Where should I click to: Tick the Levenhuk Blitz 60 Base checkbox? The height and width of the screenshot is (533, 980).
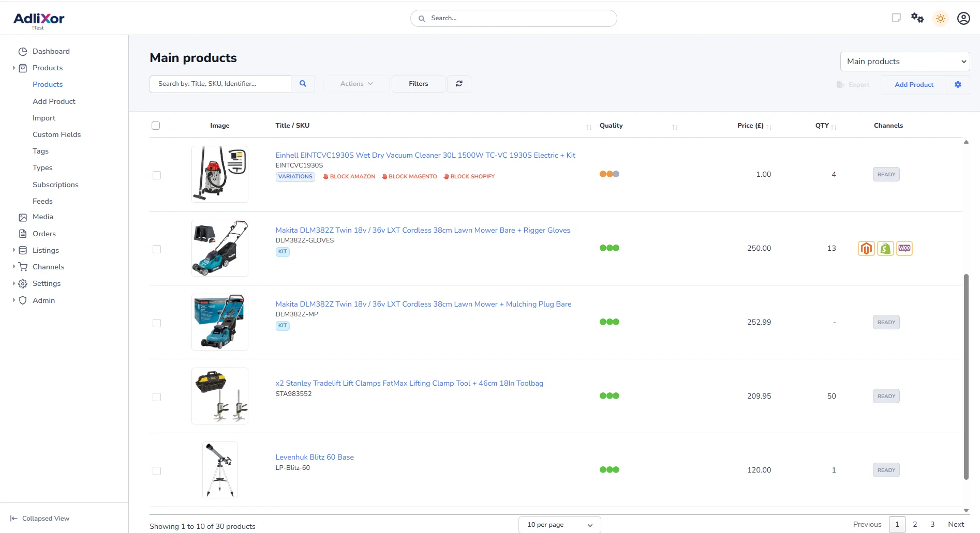click(157, 471)
